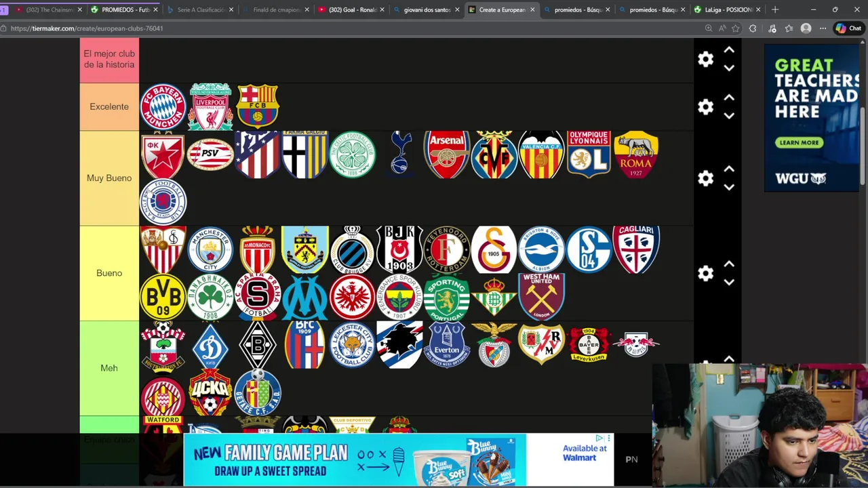Select the Celtic club logo

[352, 155]
